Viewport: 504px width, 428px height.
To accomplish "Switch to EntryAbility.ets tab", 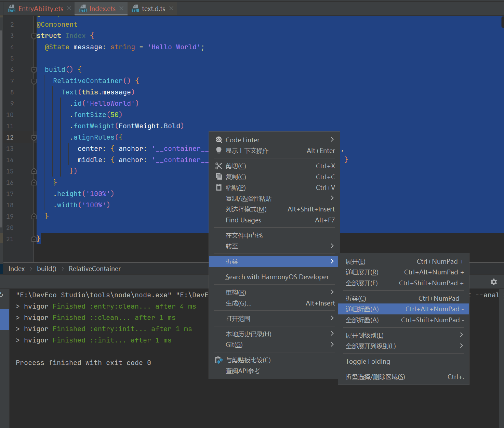I will [41, 9].
